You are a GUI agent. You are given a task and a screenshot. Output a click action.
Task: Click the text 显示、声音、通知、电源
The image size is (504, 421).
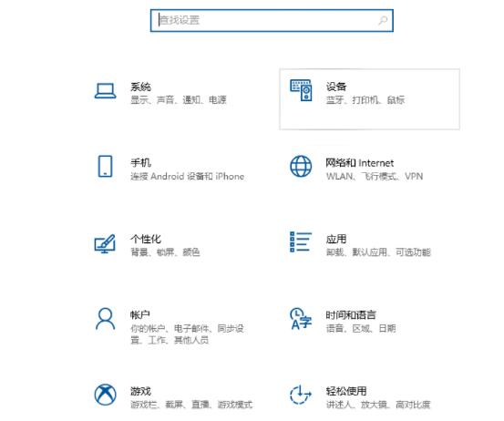pyautogui.click(x=179, y=100)
